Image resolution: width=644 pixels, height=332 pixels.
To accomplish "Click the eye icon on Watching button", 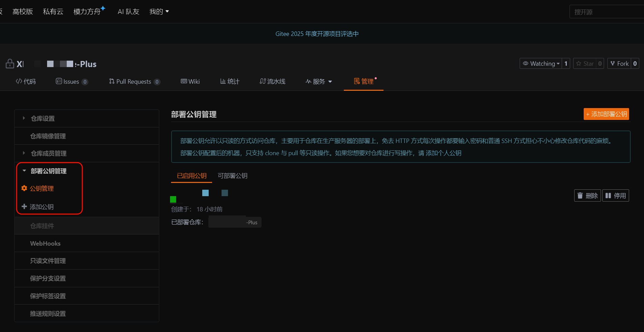I will pyautogui.click(x=525, y=63).
